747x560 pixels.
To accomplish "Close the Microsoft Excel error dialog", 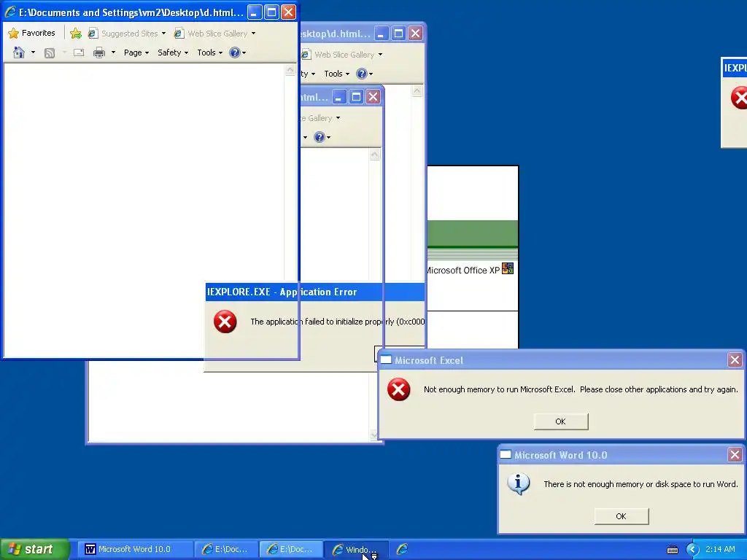I will (735, 360).
